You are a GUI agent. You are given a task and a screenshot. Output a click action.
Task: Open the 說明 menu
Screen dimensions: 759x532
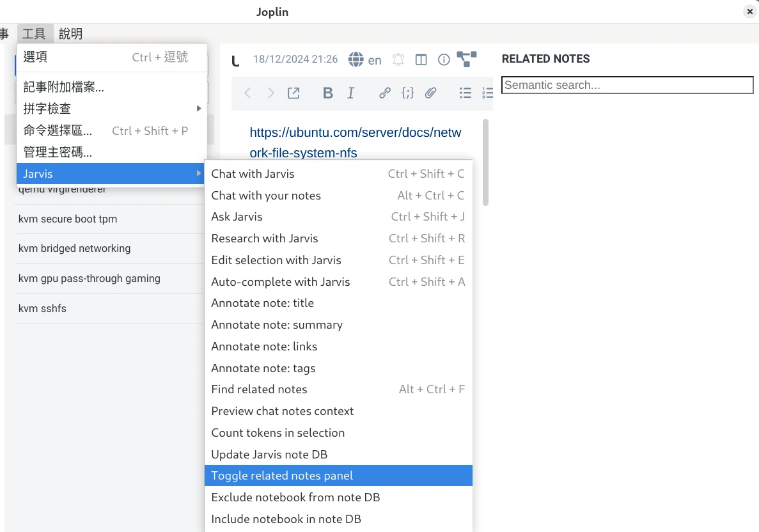click(71, 33)
